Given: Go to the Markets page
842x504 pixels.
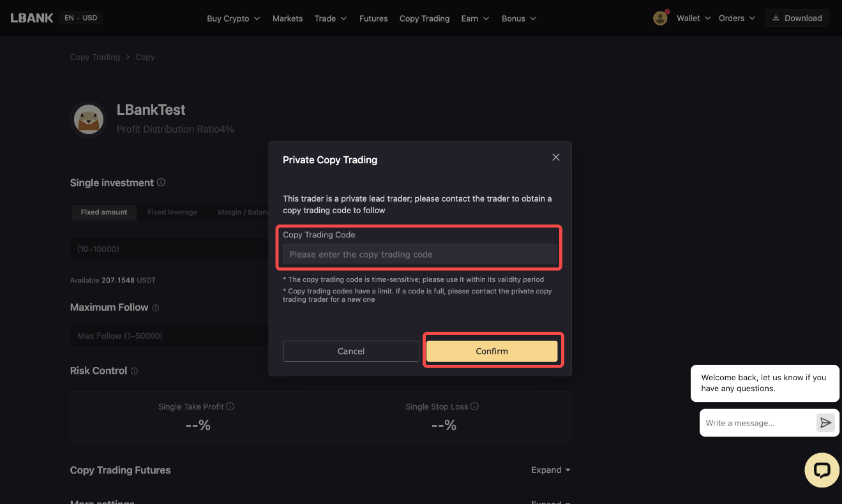Looking at the screenshot, I should (x=287, y=19).
